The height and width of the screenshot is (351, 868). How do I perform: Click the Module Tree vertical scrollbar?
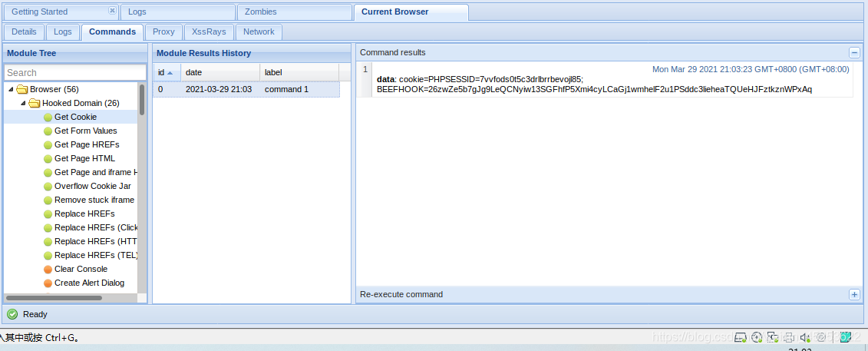coord(142,100)
